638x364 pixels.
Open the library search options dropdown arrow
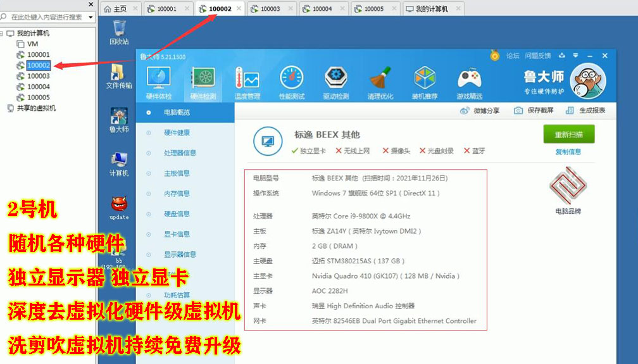point(91,17)
